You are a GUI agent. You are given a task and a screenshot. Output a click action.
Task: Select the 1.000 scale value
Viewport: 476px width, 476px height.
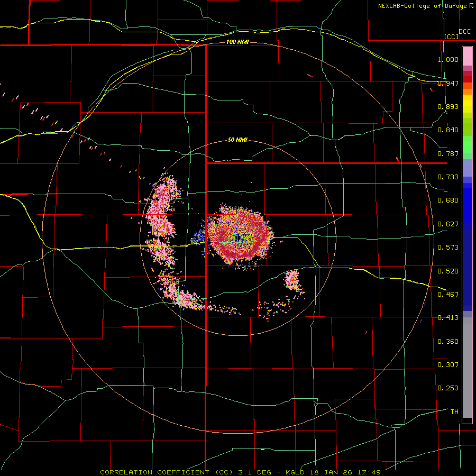click(448, 59)
